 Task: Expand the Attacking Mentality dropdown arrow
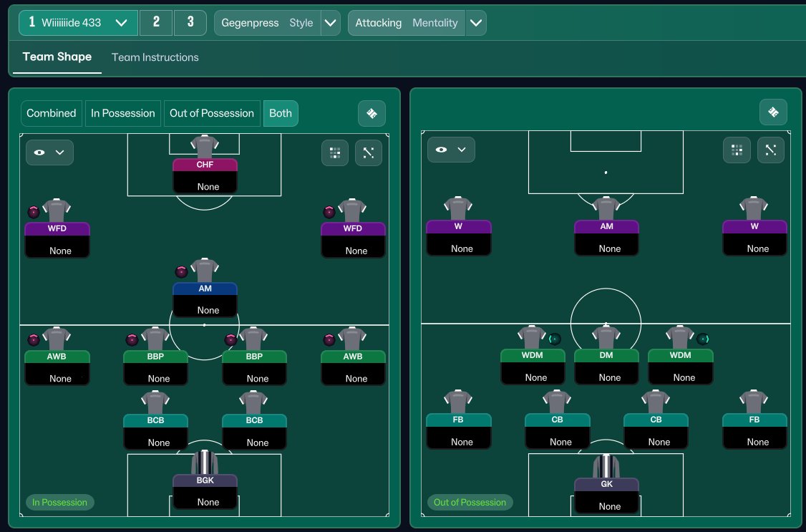(x=476, y=23)
